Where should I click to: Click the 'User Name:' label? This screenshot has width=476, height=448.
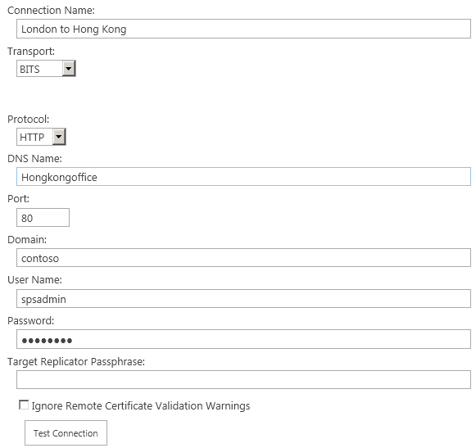click(x=34, y=280)
